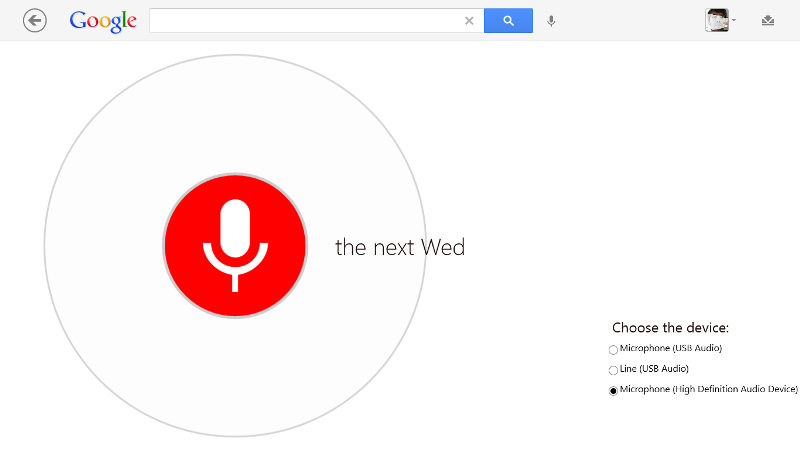Clear the search box with the X icon
Viewport: 800px width, 450px height.
(469, 21)
